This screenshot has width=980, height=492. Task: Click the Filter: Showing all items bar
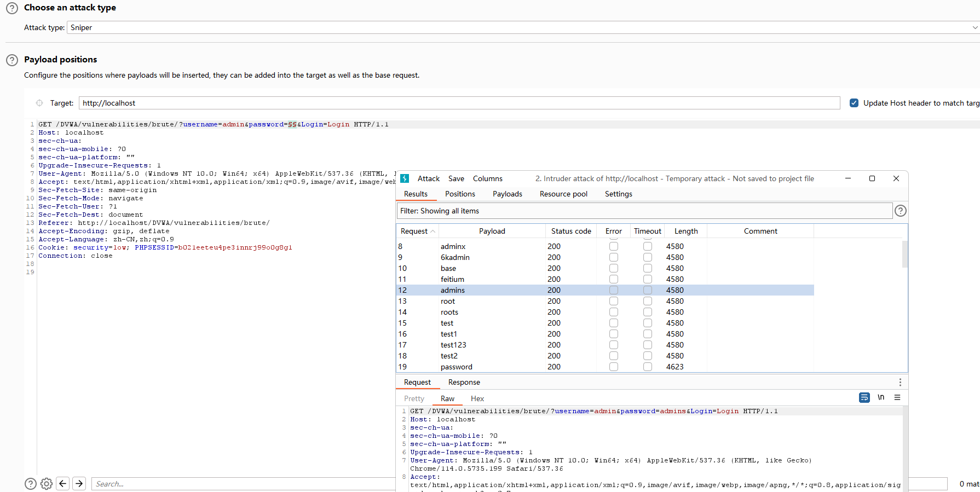(644, 211)
